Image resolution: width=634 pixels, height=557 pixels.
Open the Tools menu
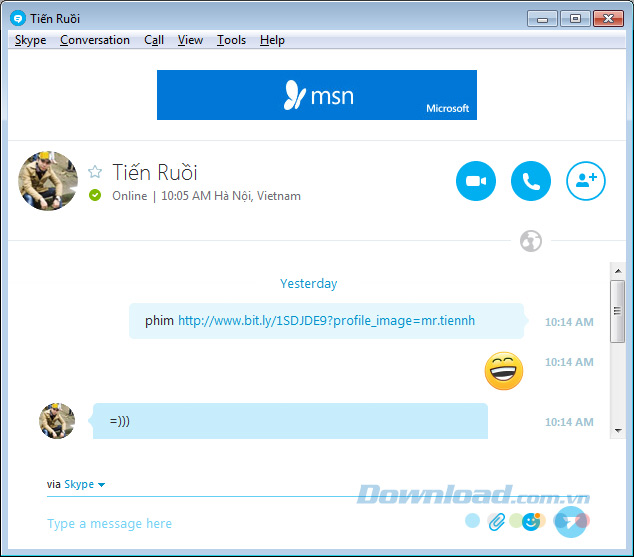[x=231, y=40]
